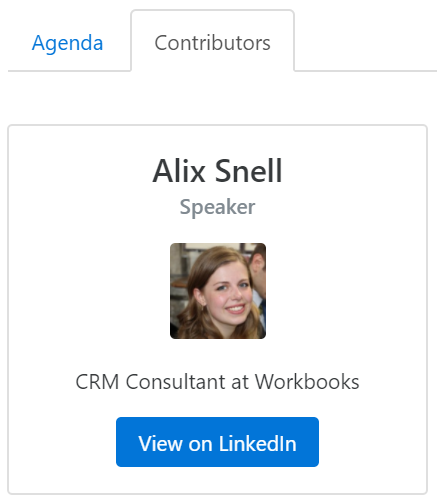
Task: Click the gray Speaker subtitle under name
Action: [217, 207]
